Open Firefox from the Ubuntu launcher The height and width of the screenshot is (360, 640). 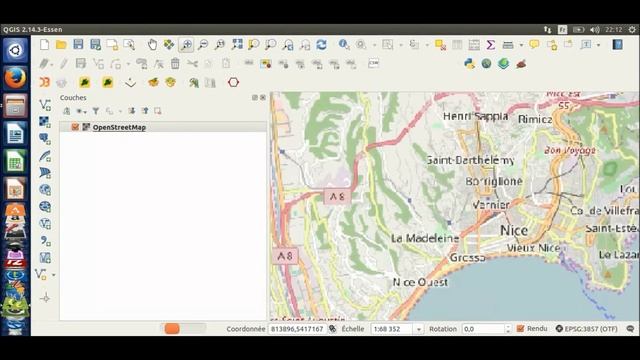tap(16, 78)
